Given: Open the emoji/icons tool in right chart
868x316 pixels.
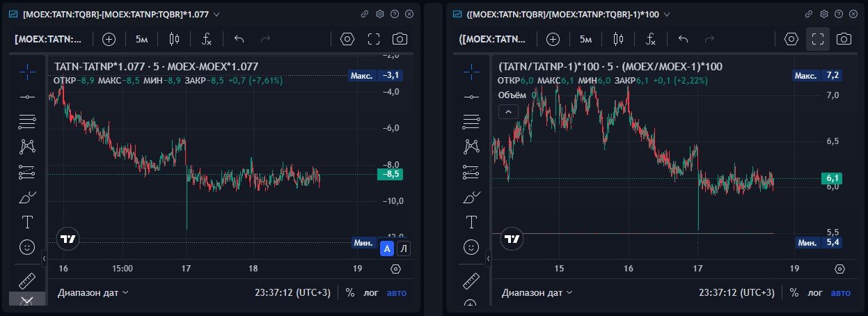Looking at the screenshot, I should (472, 247).
